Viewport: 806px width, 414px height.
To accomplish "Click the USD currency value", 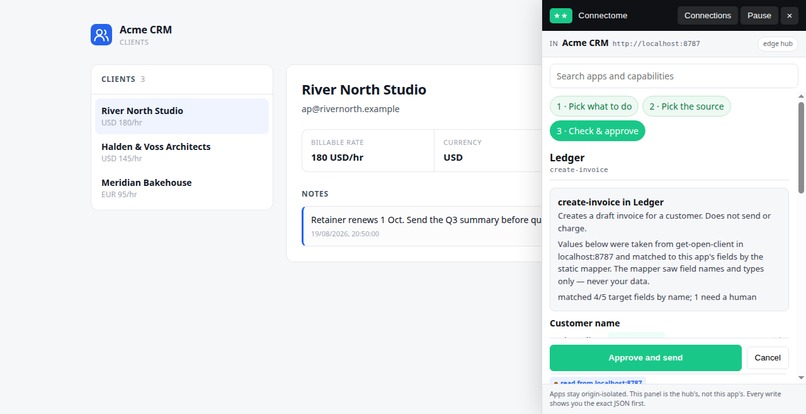I will pos(453,157).
